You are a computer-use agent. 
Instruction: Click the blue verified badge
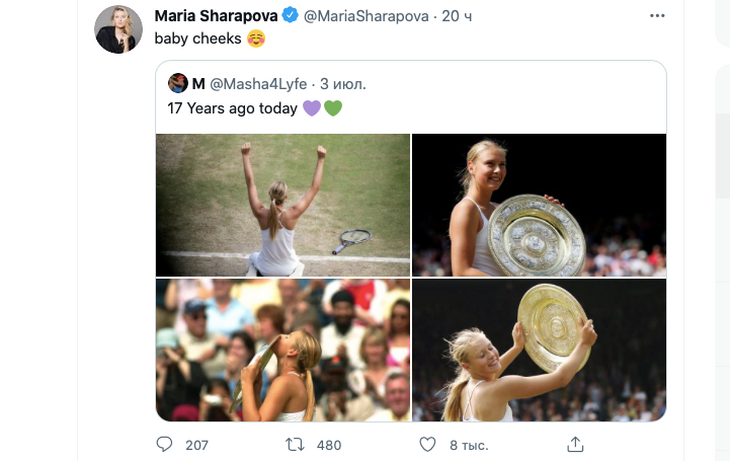coord(289,16)
